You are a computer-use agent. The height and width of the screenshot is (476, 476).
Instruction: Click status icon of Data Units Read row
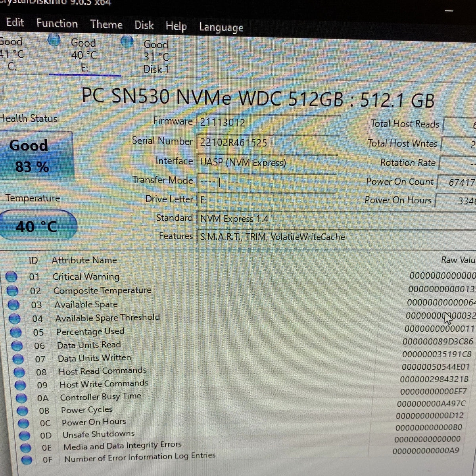tap(17, 345)
